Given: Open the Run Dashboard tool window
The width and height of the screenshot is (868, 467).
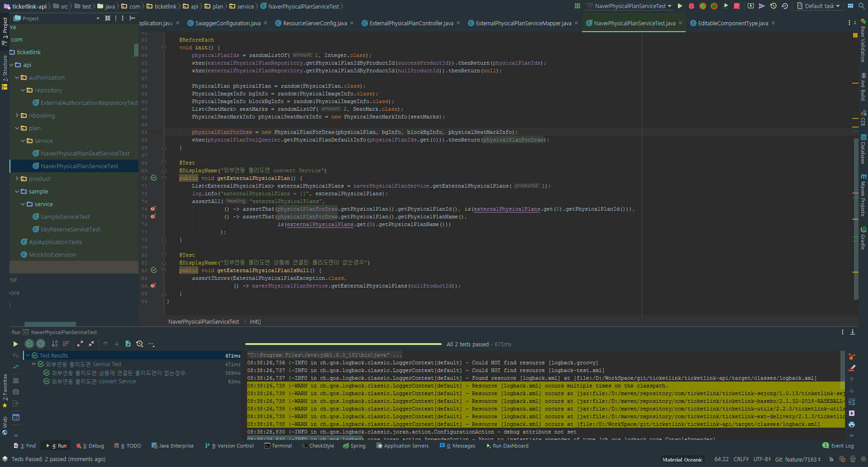Looking at the screenshot, I should click(x=507, y=446).
